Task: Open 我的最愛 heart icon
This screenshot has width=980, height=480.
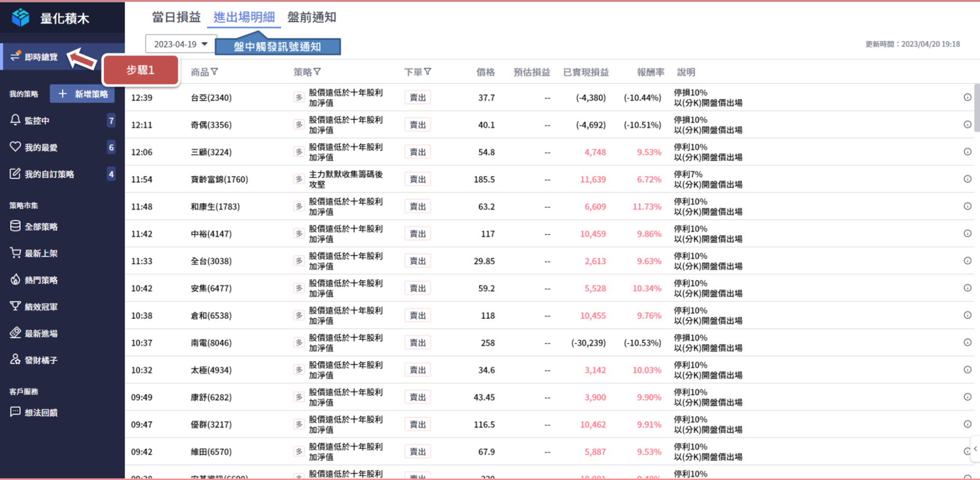Action: click(15, 147)
